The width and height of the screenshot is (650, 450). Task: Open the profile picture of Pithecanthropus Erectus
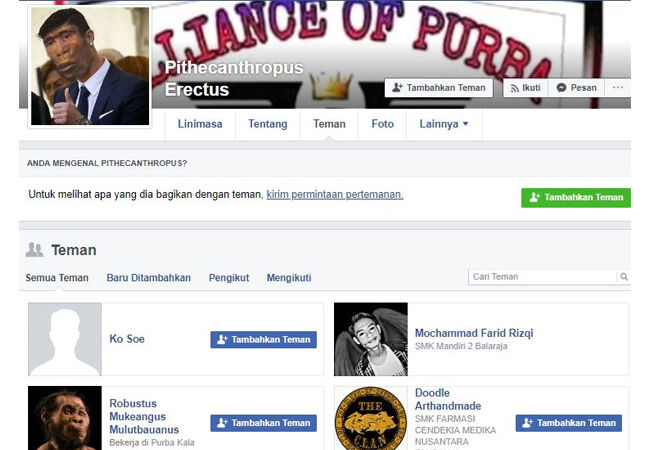coord(90,66)
